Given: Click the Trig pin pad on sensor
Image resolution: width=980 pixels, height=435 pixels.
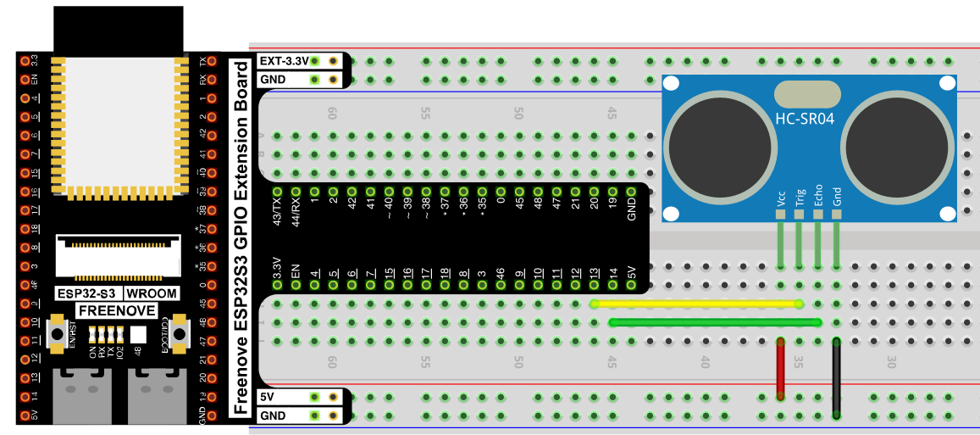Looking at the screenshot, I should [x=800, y=215].
